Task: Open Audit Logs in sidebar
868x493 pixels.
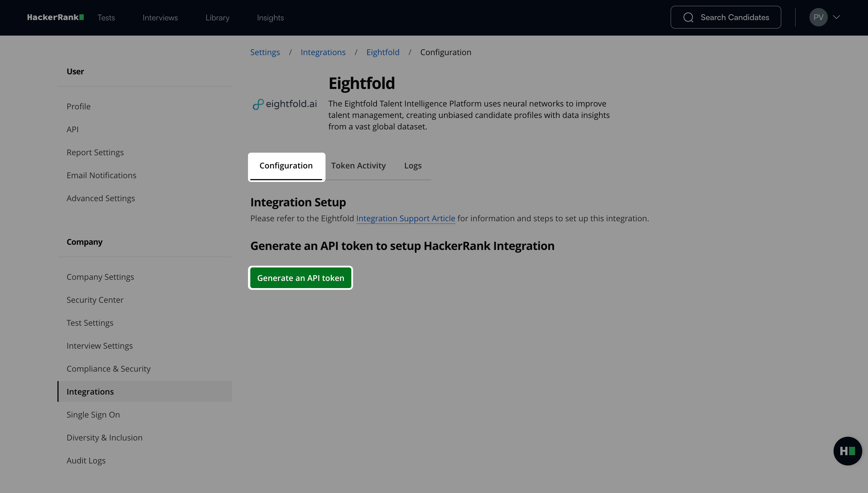Action: pos(86,461)
